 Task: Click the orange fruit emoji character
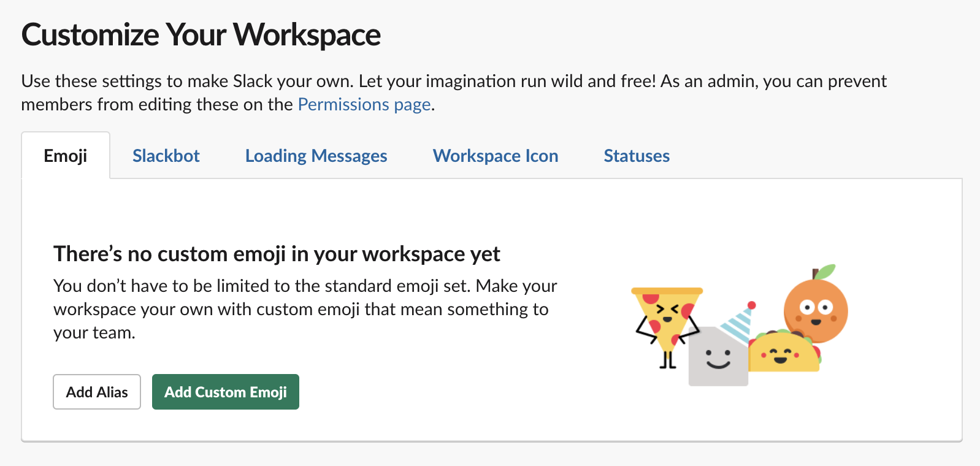[816, 303]
